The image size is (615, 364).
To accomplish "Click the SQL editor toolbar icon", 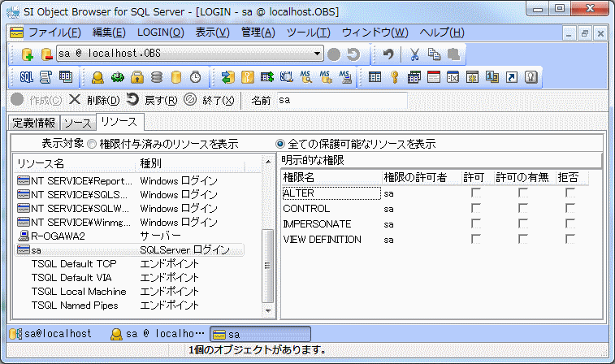I will tap(25, 77).
